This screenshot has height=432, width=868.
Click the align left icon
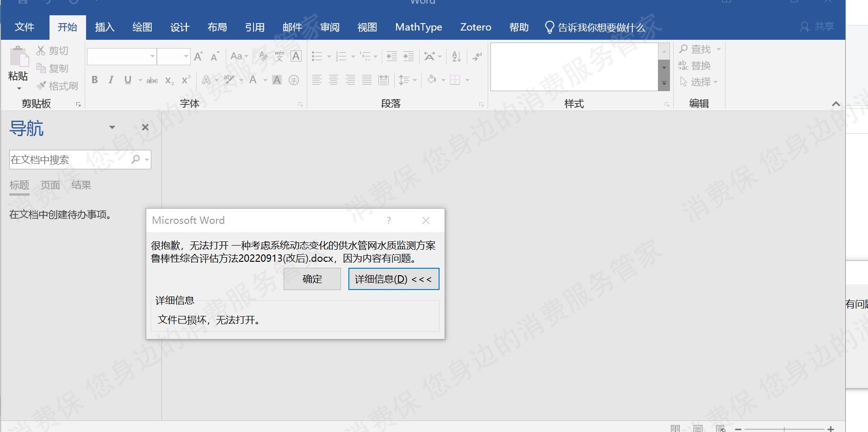317,80
